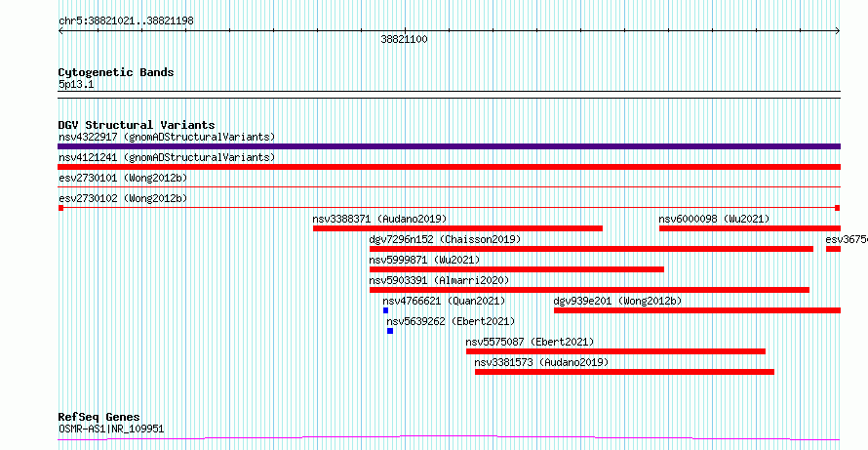Click nsv5639262 (Ebert2021) label
This screenshot has width=868, height=450.
(x=451, y=321)
